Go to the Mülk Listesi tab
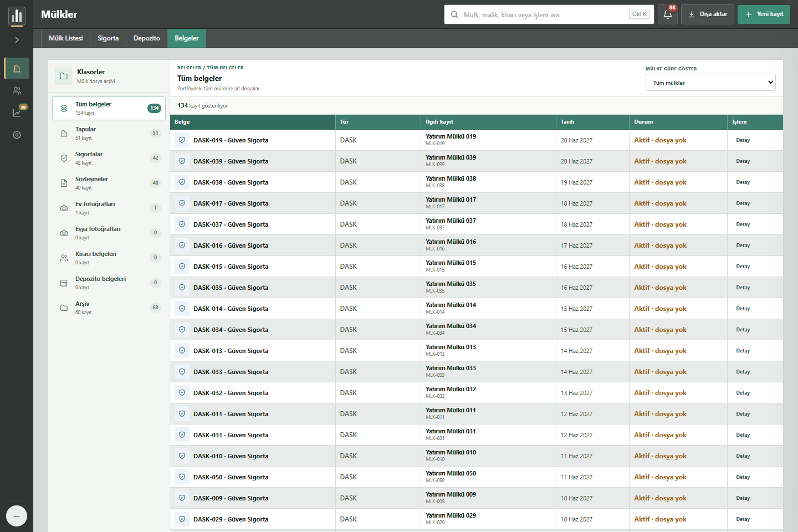798x532 pixels. [x=65, y=38]
